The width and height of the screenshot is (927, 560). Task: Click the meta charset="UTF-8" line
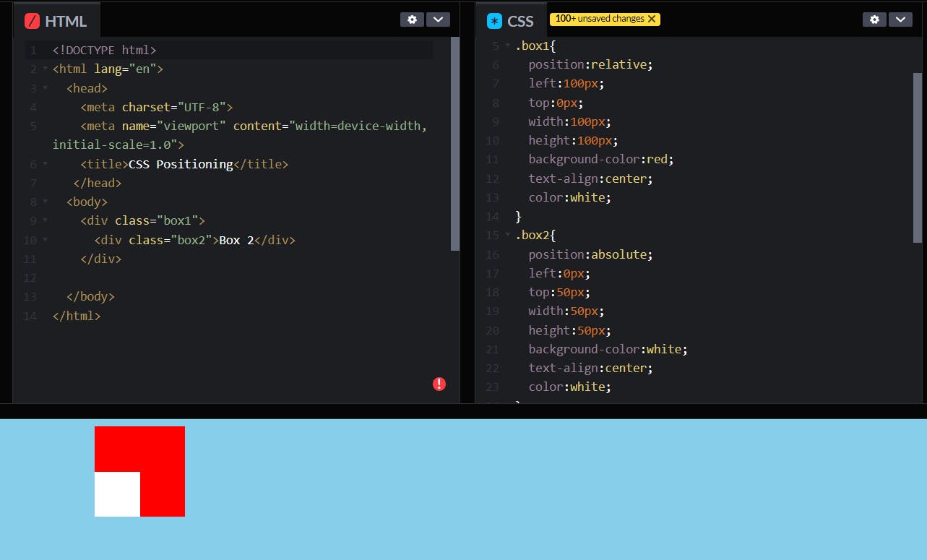pyautogui.click(x=156, y=107)
